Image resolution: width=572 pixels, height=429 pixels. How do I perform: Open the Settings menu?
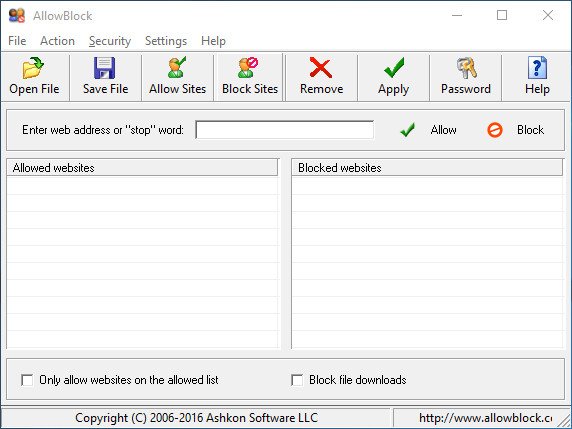coord(166,41)
